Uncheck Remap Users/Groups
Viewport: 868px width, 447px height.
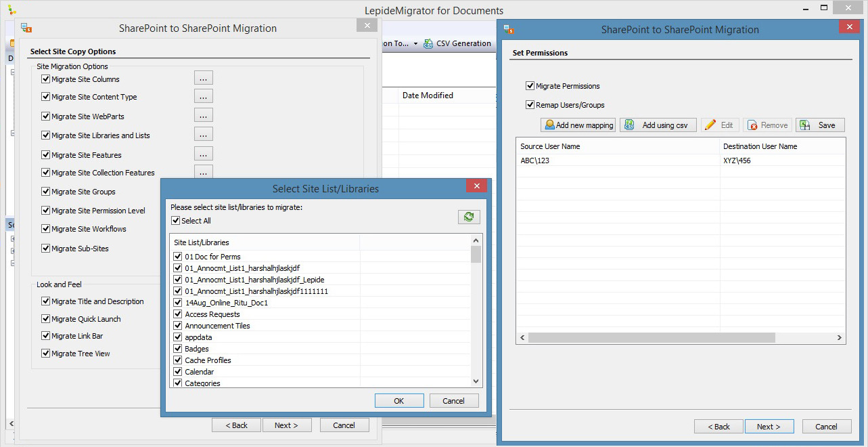pos(530,104)
